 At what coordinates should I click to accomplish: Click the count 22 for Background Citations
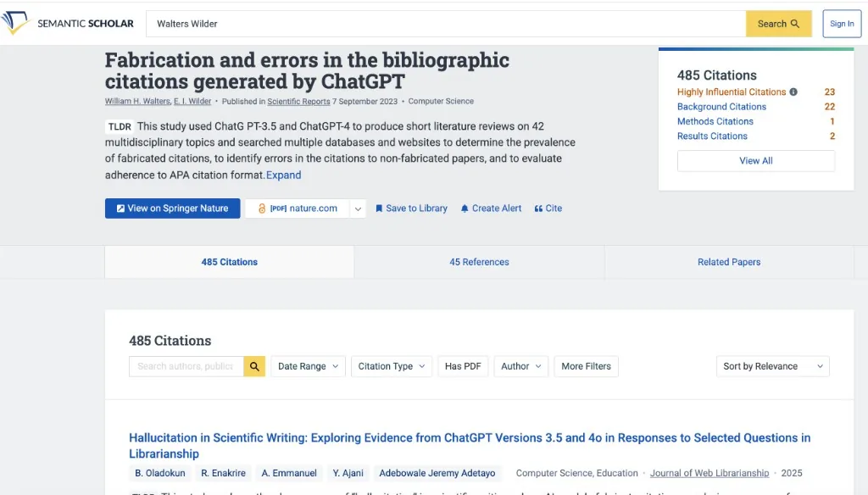click(x=829, y=106)
